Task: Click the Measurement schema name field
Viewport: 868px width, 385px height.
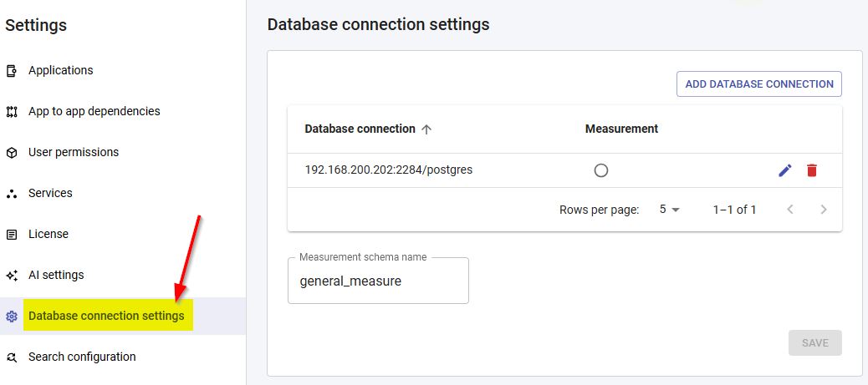Action: [378, 281]
